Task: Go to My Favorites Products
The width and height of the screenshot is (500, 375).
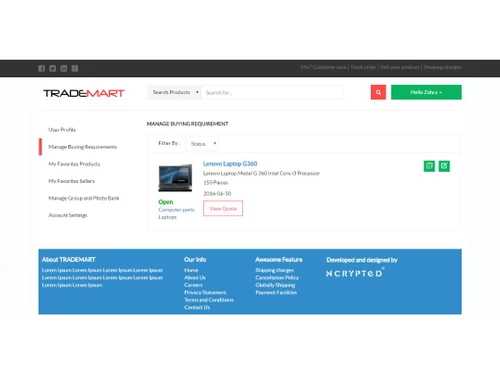Action: pos(74,164)
